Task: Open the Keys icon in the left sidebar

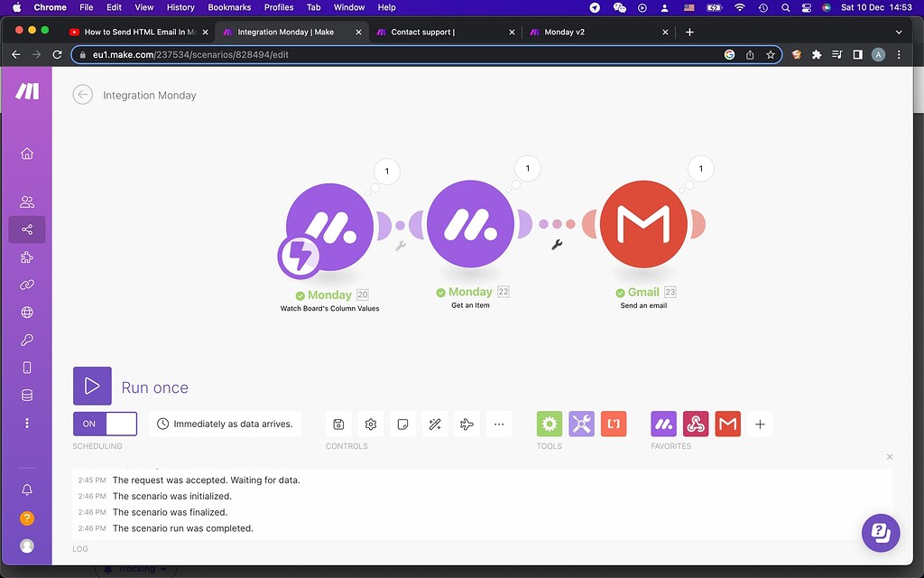Action: tap(27, 340)
